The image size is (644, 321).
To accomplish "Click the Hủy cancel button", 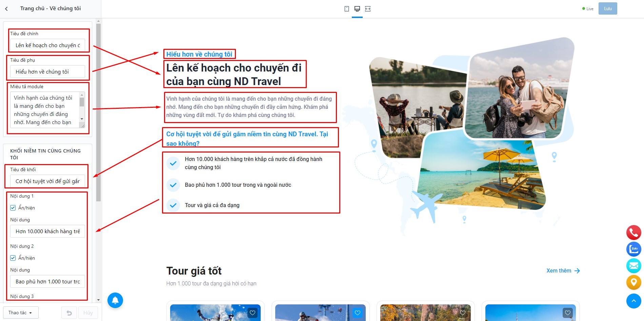I will pos(88,313).
